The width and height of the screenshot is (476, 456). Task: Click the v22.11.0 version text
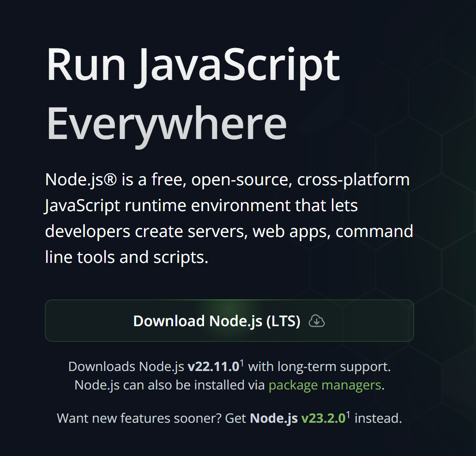214,367
